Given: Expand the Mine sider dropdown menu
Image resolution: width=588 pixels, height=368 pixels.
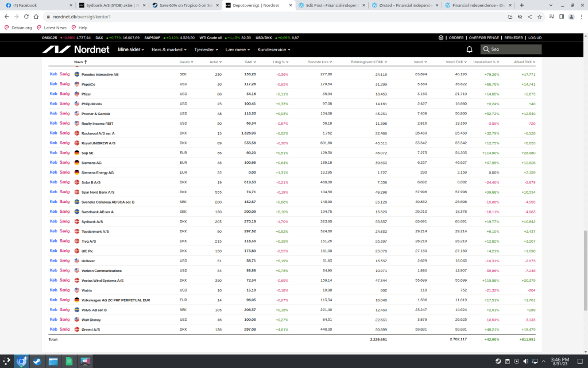Looking at the screenshot, I should (131, 49).
